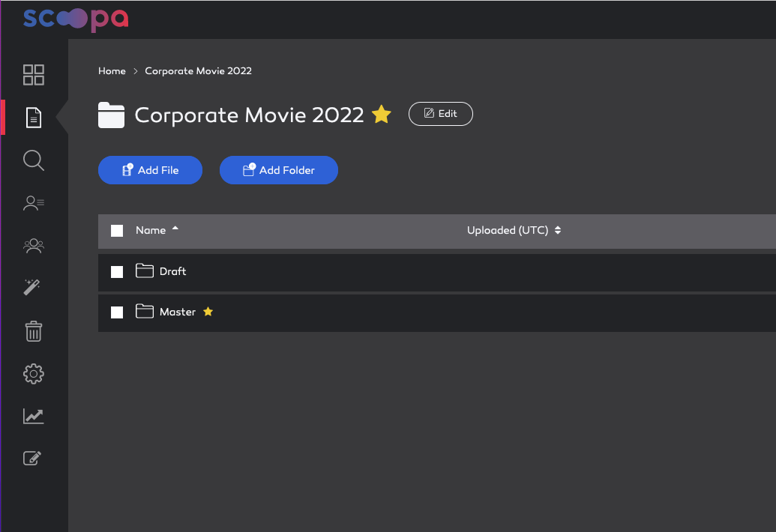This screenshot has width=776, height=532.
Task: Open the search magnifier in sidebar
Action: [34, 160]
